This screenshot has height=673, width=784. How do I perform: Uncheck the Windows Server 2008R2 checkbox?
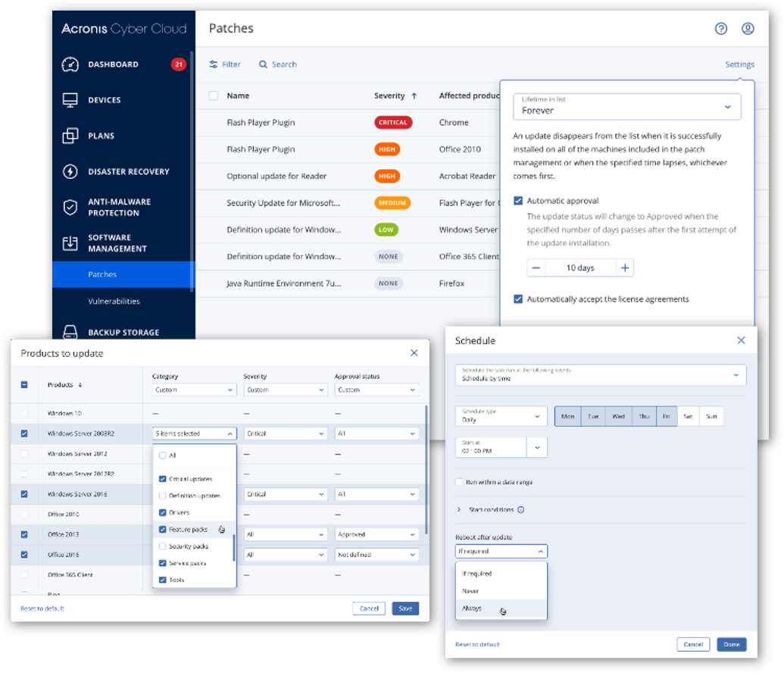(24, 434)
